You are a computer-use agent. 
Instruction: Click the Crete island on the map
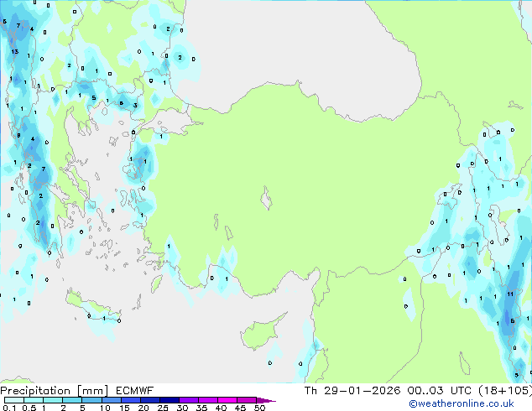coord(93,305)
